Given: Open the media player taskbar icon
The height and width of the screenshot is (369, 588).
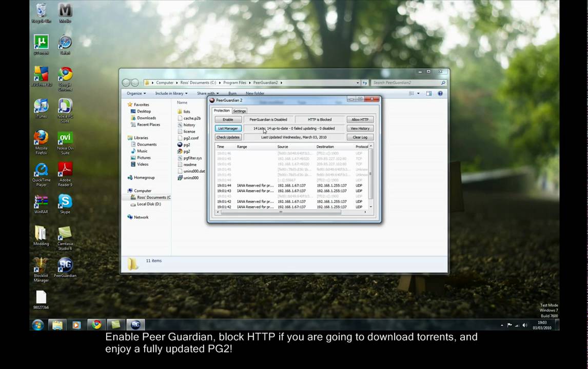Looking at the screenshot, I should click(76, 325).
